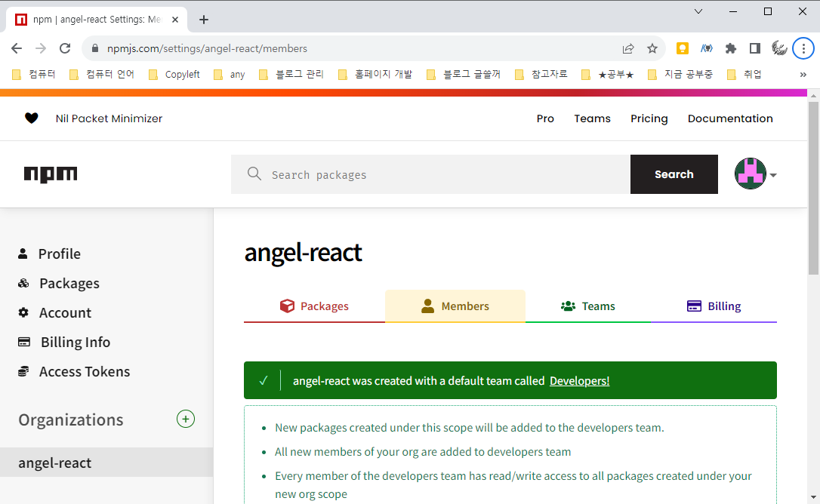Open a new tab with plus icon
820x504 pixels.
pyautogui.click(x=204, y=20)
